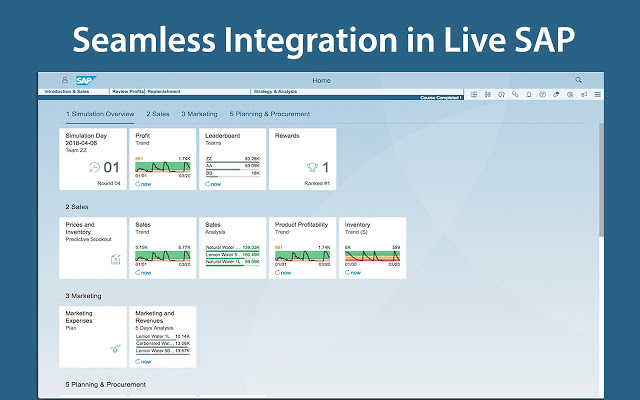This screenshot has width=640, height=400.
Task: Click the headset support icon in the toolbar
Action: 501,94
